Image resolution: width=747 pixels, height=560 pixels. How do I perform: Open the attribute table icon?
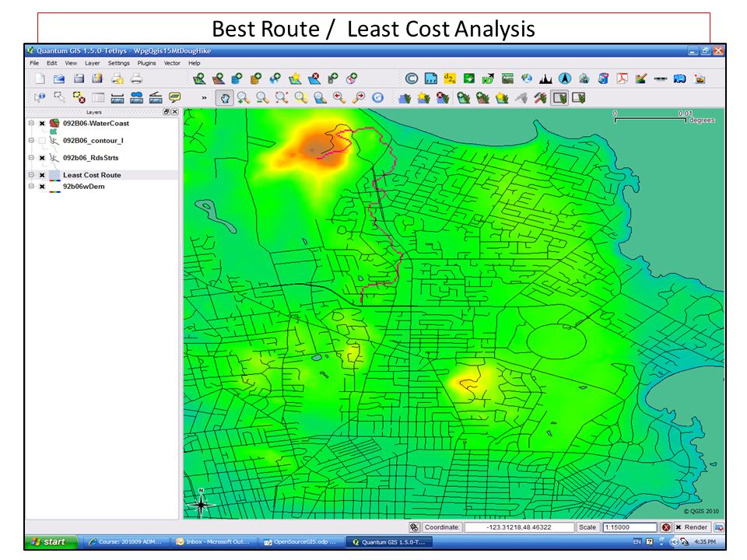pyautogui.click(x=98, y=98)
